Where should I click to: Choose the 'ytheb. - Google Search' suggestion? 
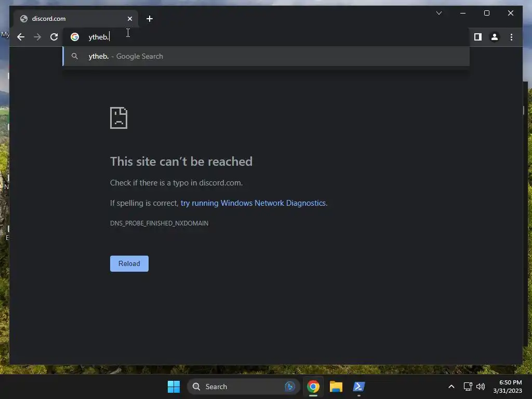click(x=267, y=56)
